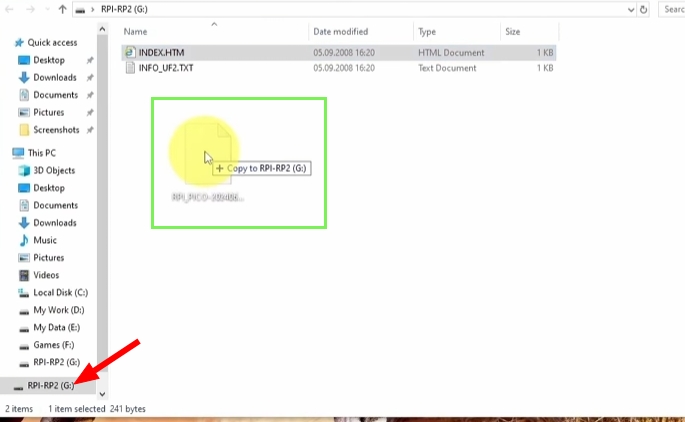Click the Back navigation arrow
This screenshot has width=685, height=422.
[x=8, y=10]
